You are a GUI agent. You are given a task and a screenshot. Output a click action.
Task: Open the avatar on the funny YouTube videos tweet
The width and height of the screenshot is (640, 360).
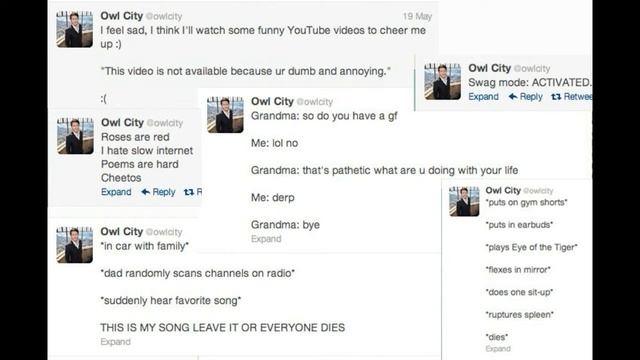coord(75,29)
